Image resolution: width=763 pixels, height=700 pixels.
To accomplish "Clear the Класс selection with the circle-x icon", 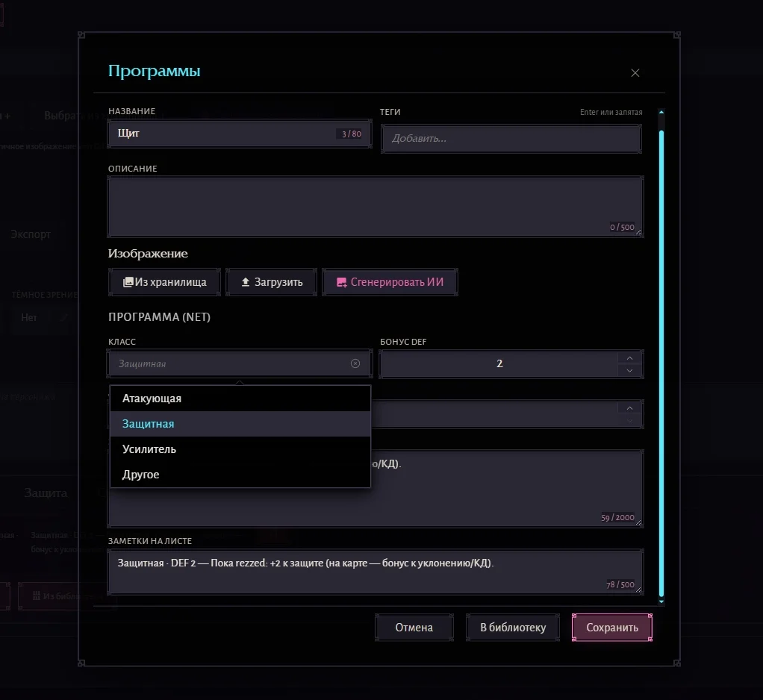I will [355, 363].
